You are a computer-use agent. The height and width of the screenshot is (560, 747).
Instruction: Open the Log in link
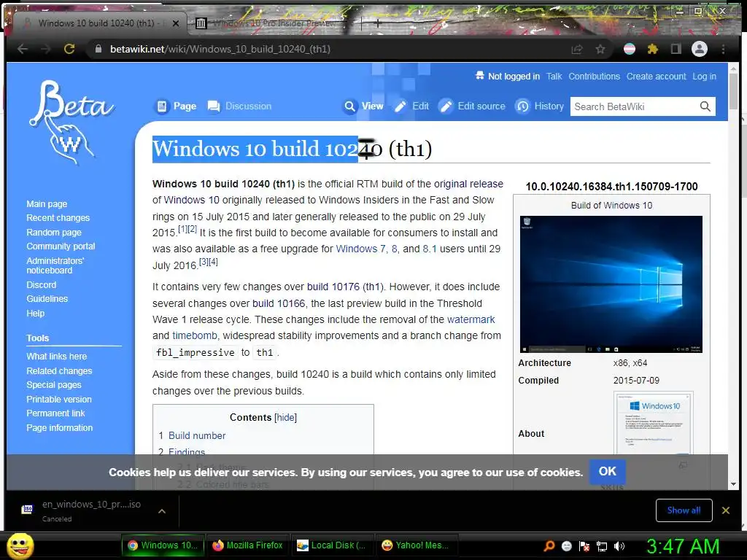click(704, 76)
